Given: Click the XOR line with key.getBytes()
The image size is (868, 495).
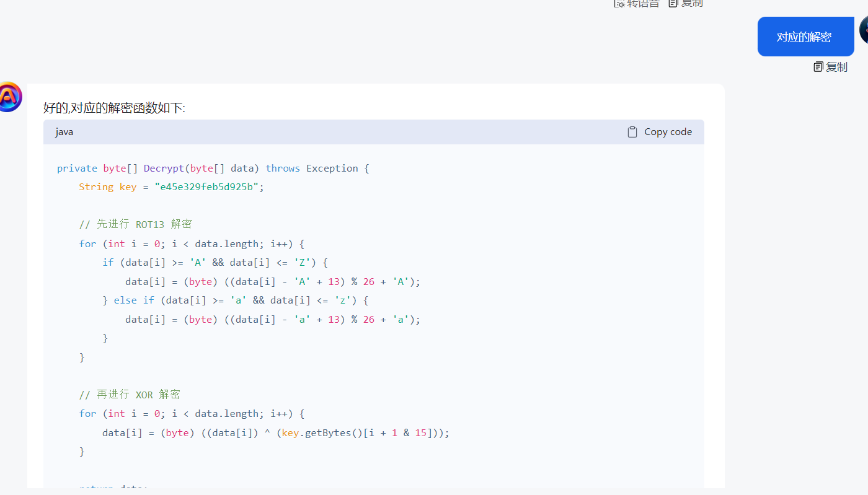Looking at the screenshot, I should pyautogui.click(x=276, y=433).
